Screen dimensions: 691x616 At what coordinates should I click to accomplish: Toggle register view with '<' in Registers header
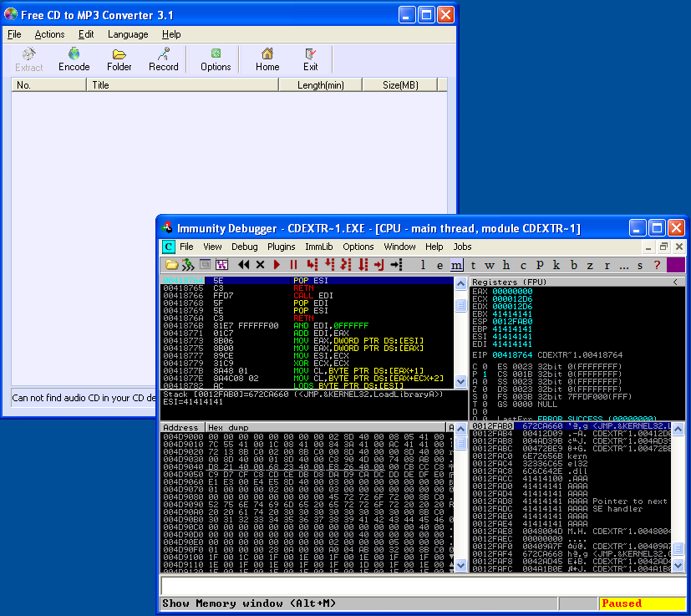(x=674, y=282)
